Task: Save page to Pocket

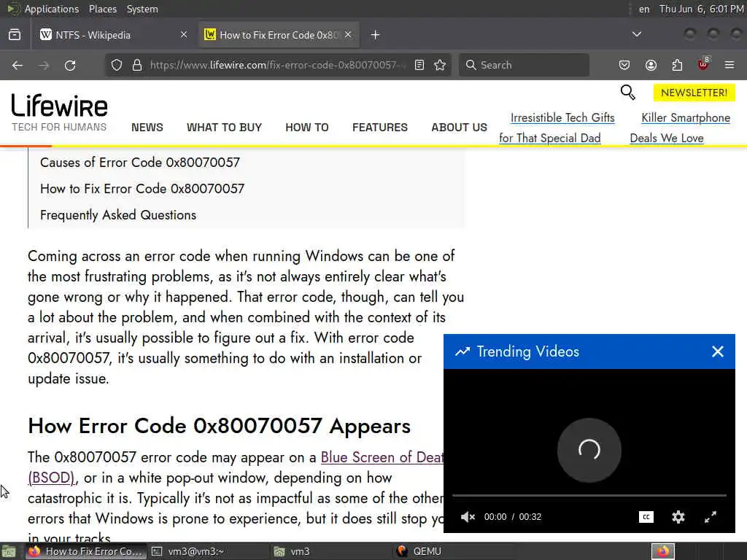Action: 624,65
